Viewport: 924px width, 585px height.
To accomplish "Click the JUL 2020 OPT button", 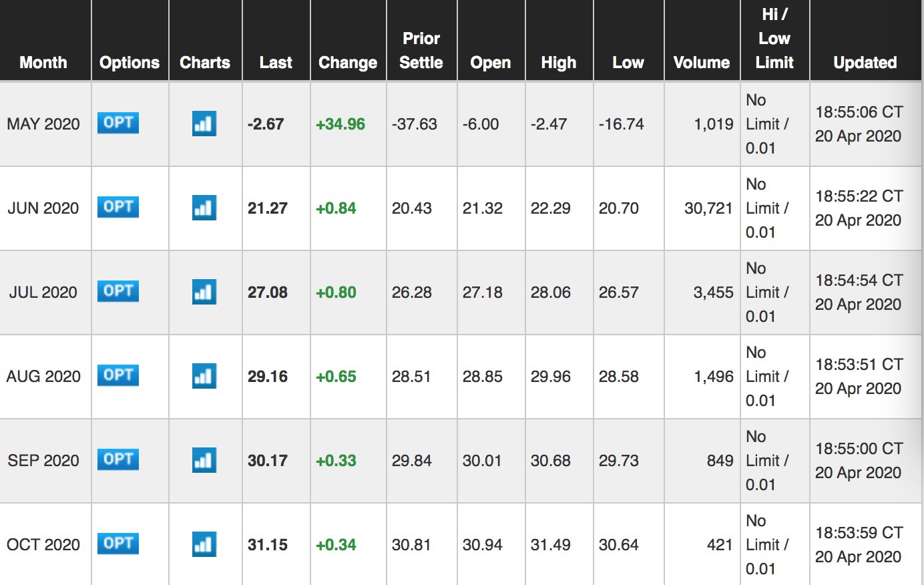I will pyautogui.click(x=118, y=291).
